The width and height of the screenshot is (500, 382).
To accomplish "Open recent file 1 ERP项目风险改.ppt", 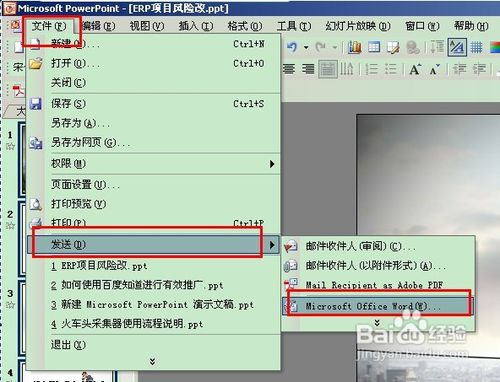I will [x=153, y=266].
